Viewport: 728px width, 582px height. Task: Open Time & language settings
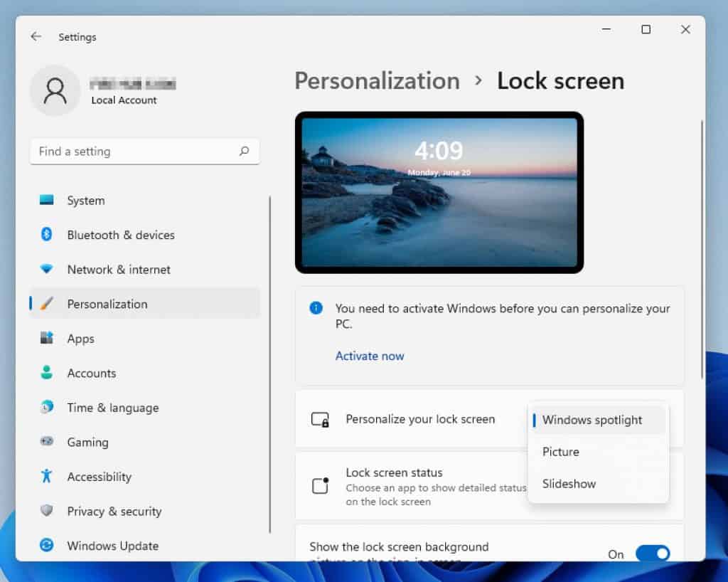(x=144, y=408)
